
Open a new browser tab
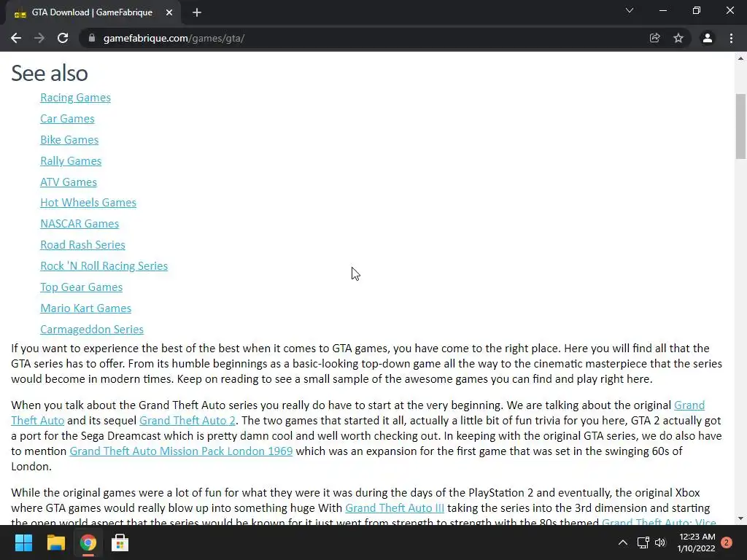(x=197, y=13)
